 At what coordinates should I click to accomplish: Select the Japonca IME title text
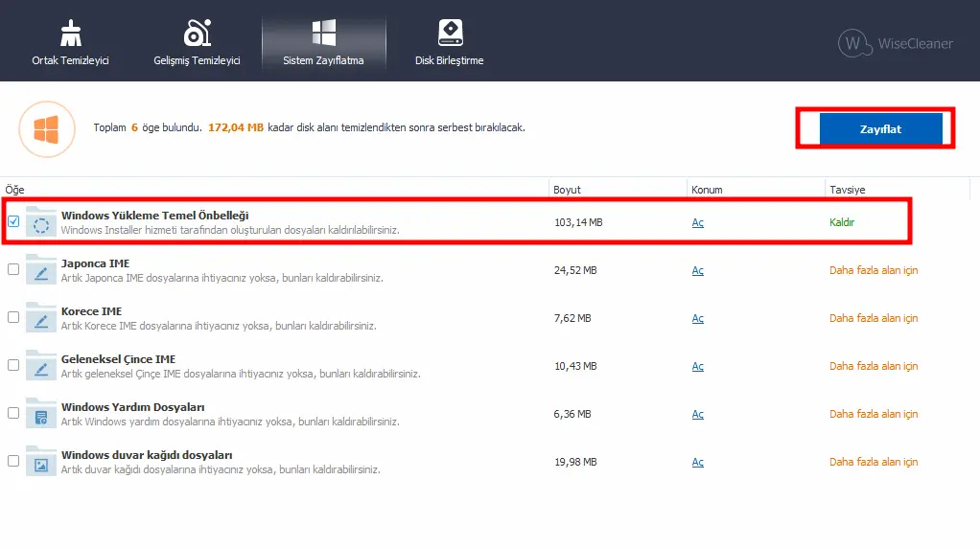click(x=95, y=263)
